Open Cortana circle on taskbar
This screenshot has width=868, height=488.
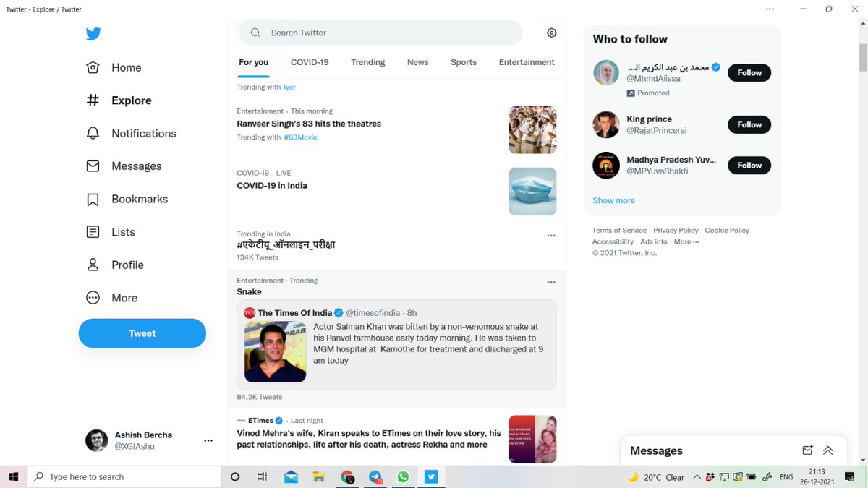coord(235,477)
